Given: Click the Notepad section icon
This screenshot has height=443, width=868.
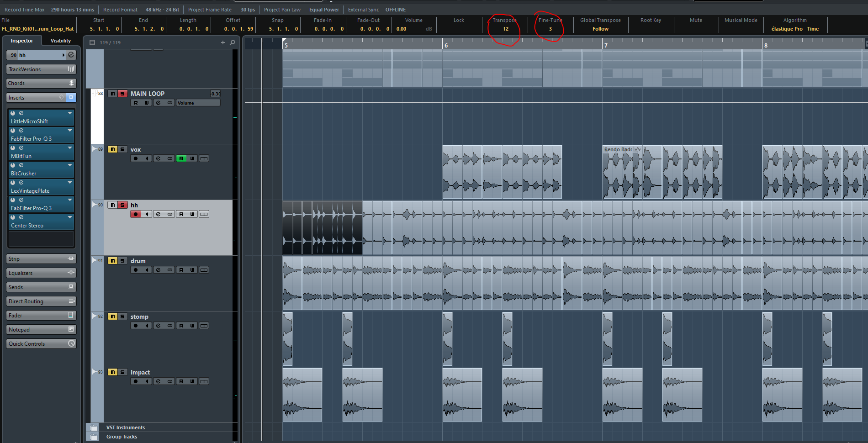Looking at the screenshot, I should [71, 329].
